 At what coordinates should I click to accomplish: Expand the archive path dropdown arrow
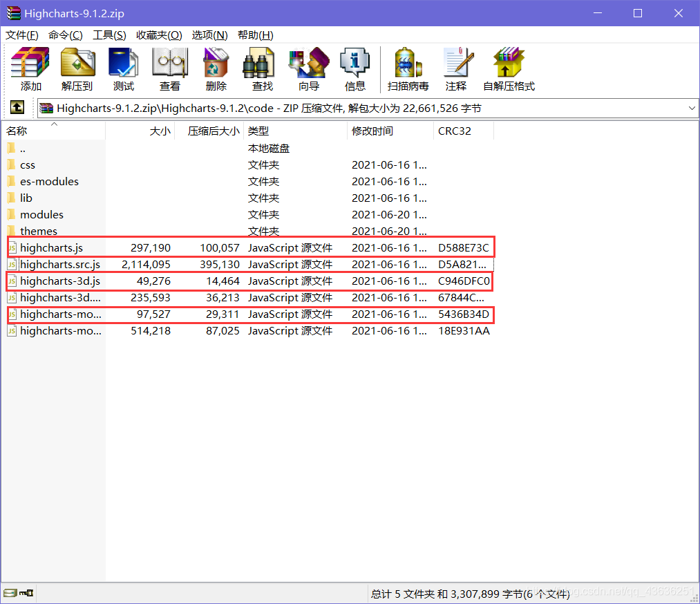pos(692,108)
